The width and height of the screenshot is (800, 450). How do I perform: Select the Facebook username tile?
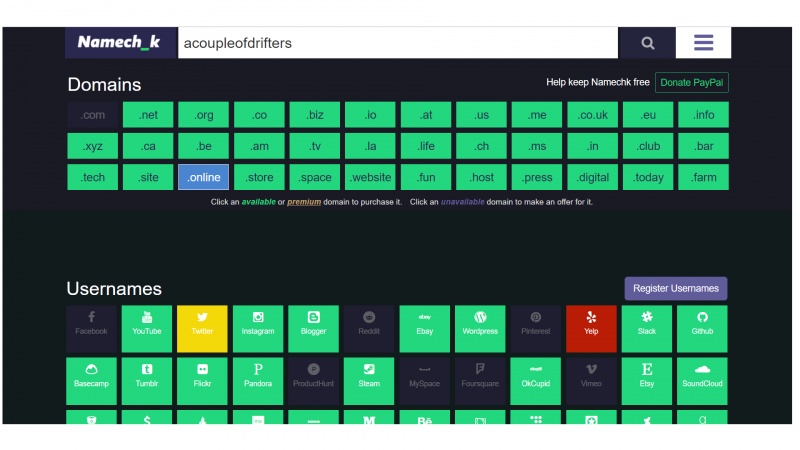pyautogui.click(x=91, y=329)
